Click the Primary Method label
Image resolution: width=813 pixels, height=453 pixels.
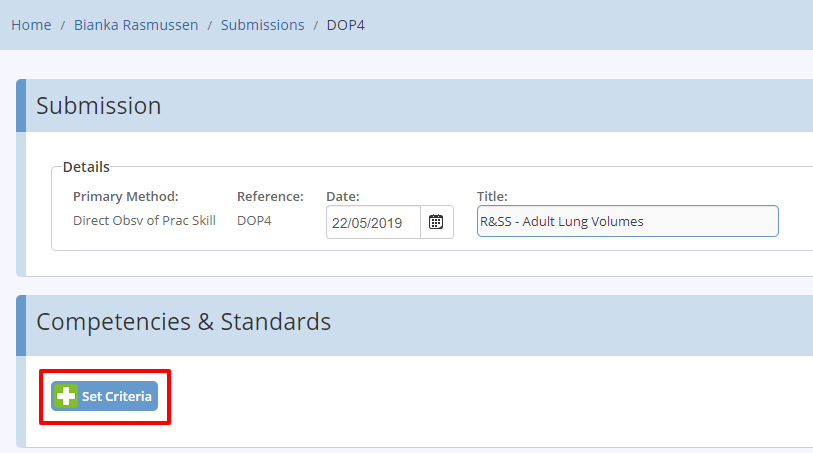click(125, 196)
